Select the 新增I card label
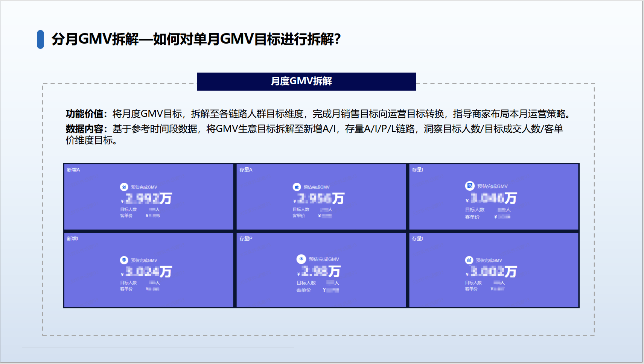The height and width of the screenshot is (364, 644). (x=72, y=239)
